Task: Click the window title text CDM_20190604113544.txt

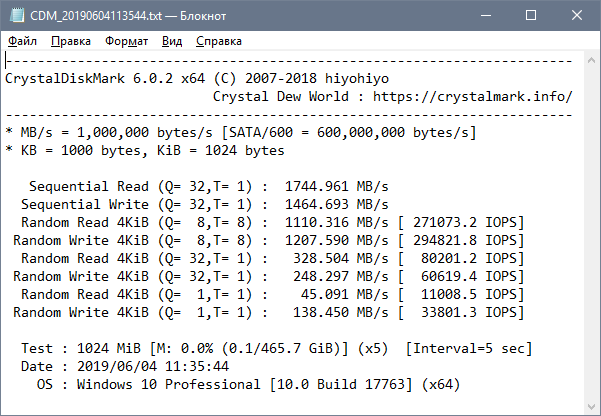Action: point(96,16)
